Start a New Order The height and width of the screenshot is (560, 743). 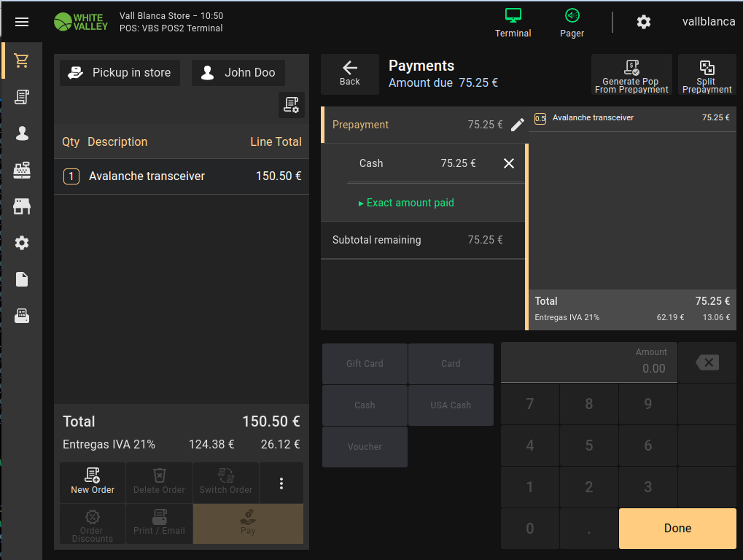click(x=93, y=482)
